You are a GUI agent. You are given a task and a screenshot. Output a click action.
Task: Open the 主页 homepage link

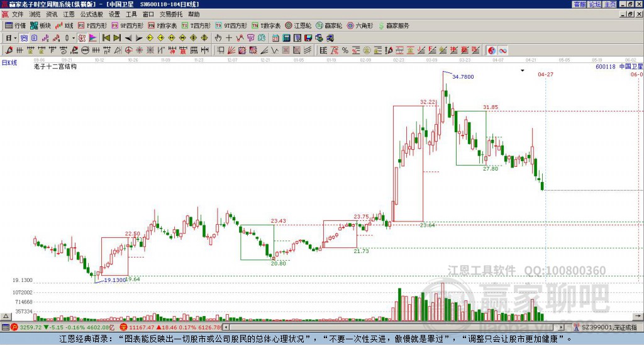coord(609,4)
